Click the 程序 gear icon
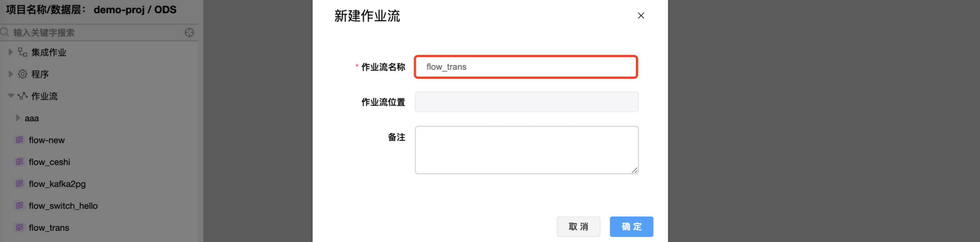This screenshot has width=980, height=242. click(x=23, y=74)
